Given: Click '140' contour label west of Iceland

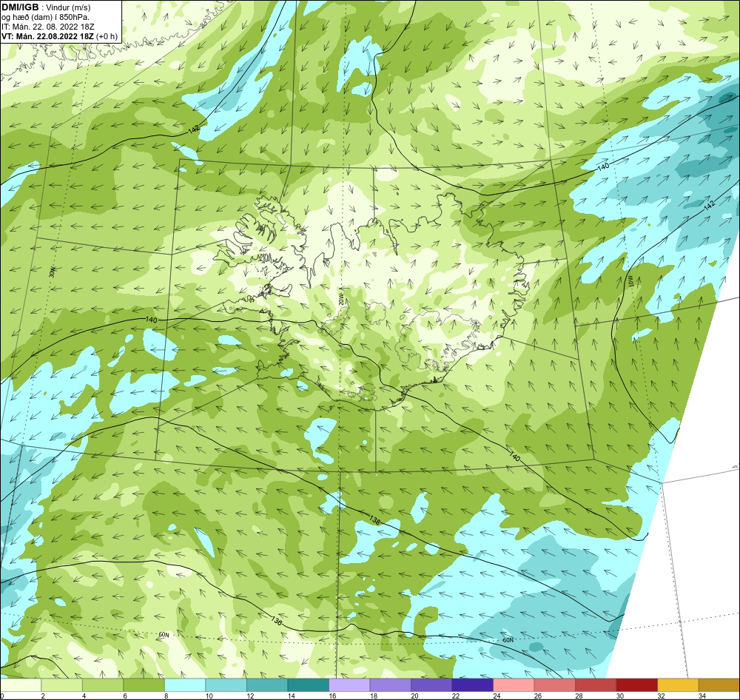Looking at the screenshot, I should tap(151, 320).
